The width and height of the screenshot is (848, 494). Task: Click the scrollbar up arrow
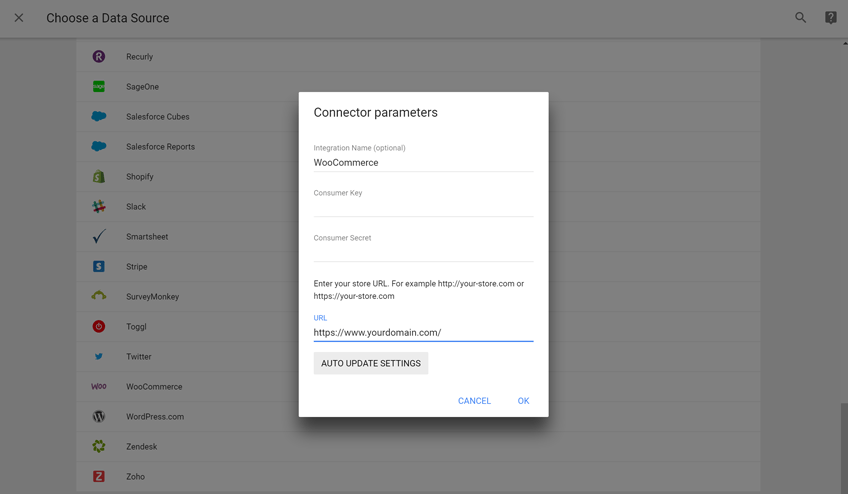click(845, 43)
